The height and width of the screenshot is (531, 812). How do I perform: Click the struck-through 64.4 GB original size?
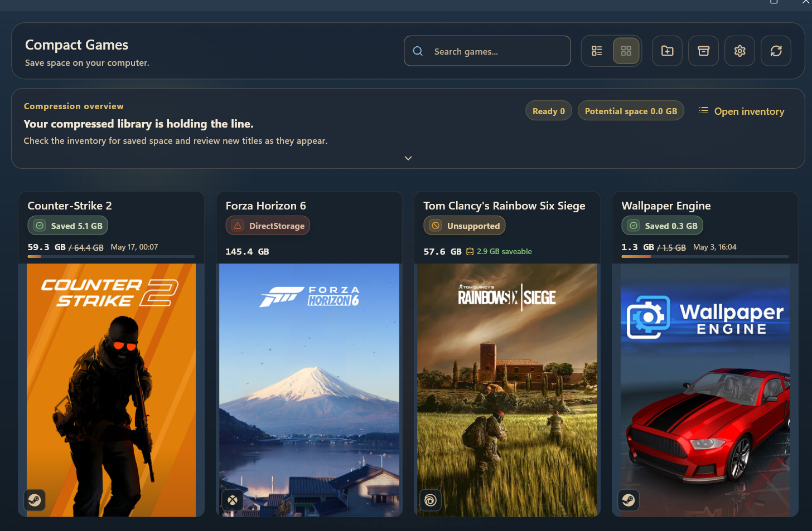point(86,247)
